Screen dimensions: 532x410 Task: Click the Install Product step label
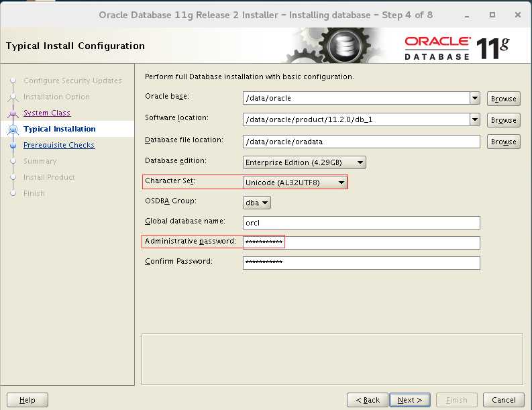coord(49,177)
